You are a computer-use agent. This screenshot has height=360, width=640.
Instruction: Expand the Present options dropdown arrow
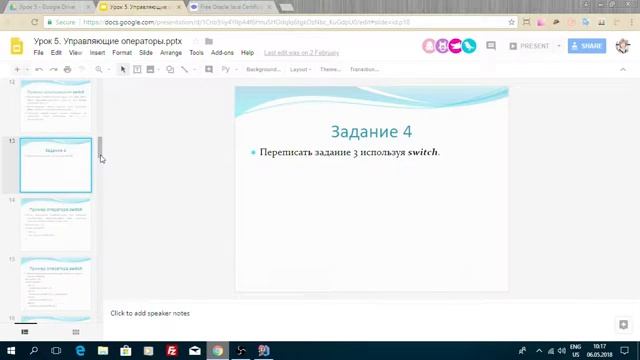(559, 46)
